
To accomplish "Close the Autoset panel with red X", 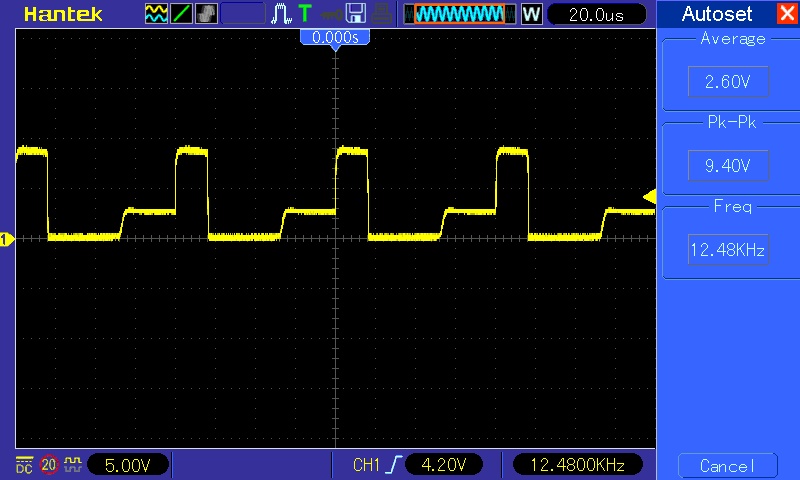I will (787, 13).
